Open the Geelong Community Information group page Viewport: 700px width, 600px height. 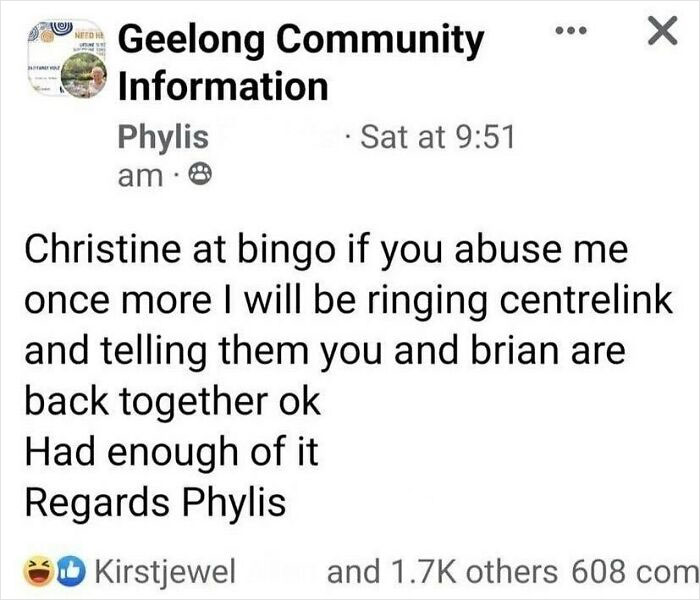click(x=300, y=62)
